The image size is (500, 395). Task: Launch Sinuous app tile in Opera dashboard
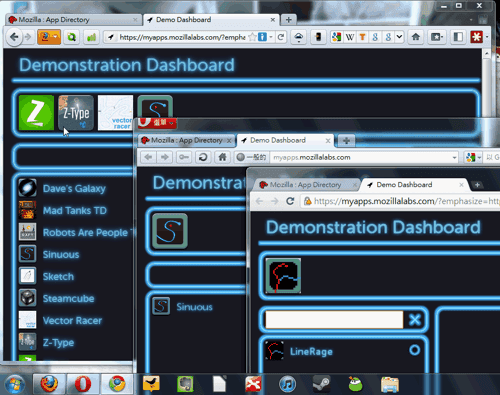[170, 231]
